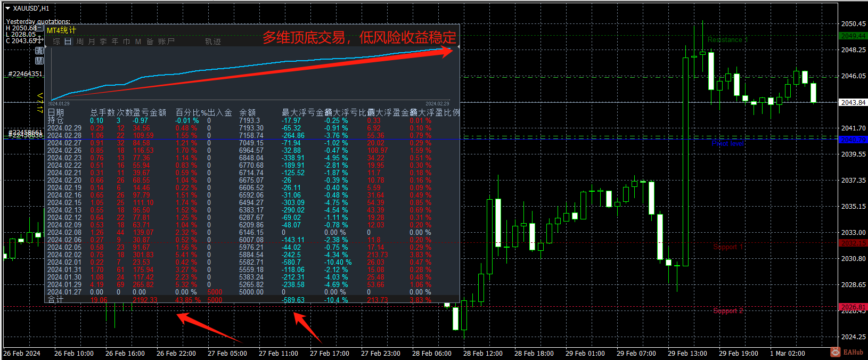This screenshot has height=360, width=868.
Task: Click the balance value 5000.00
Action: tap(251, 292)
